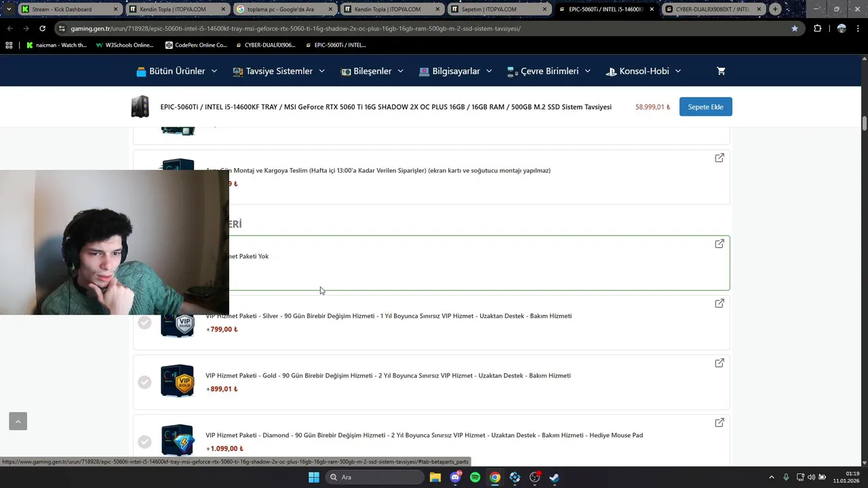Image resolution: width=868 pixels, height=488 pixels.
Task: Click the 58.999,01 ₺ total price
Action: click(x=652, y=107)
